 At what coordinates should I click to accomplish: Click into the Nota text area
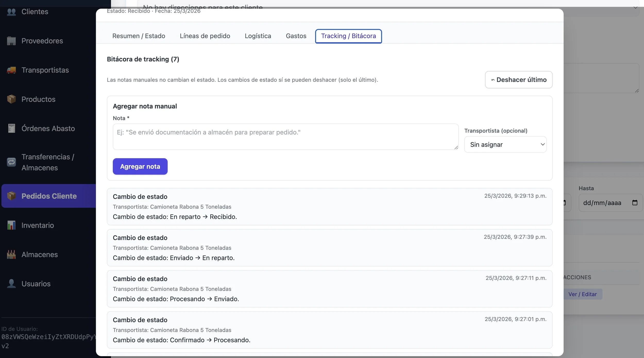(x=285, y=137)
